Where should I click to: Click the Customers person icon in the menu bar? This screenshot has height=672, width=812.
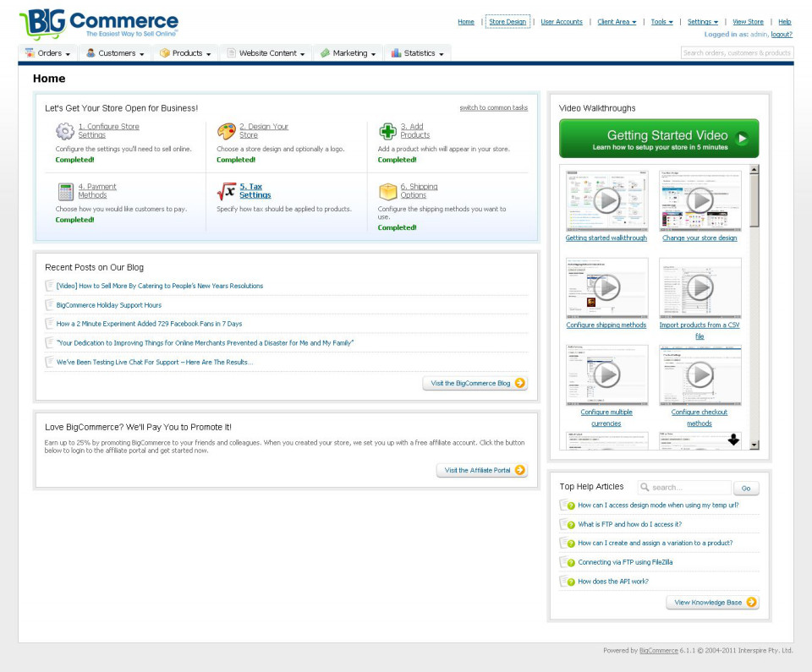[91, 52]
